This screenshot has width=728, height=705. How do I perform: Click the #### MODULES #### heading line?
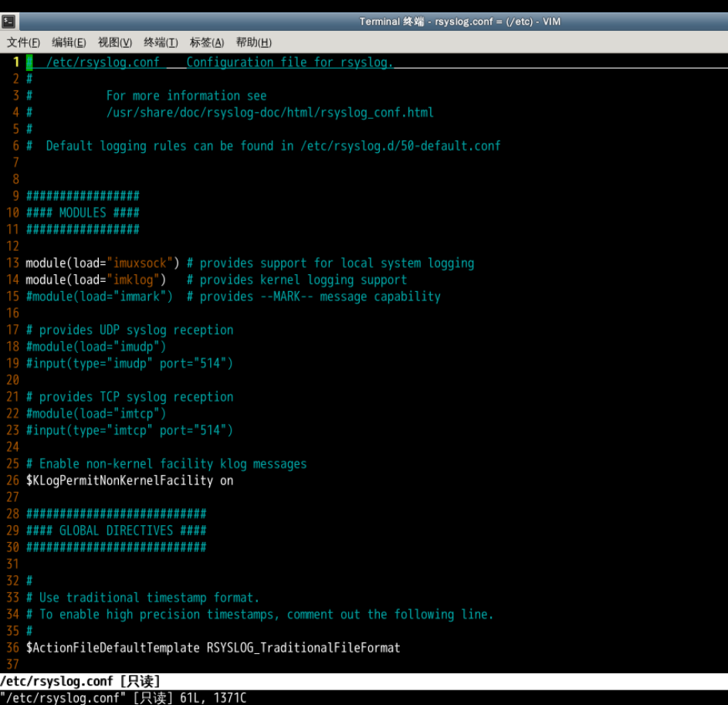(83, 213)
